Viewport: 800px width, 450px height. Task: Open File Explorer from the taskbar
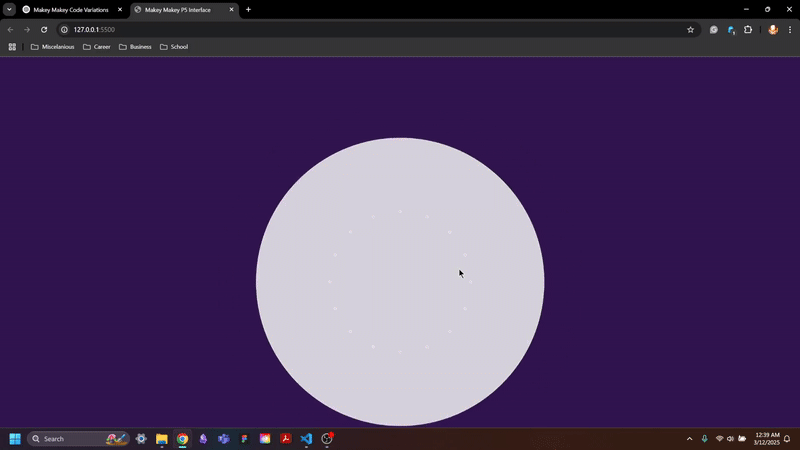click(x=162, y=439)
